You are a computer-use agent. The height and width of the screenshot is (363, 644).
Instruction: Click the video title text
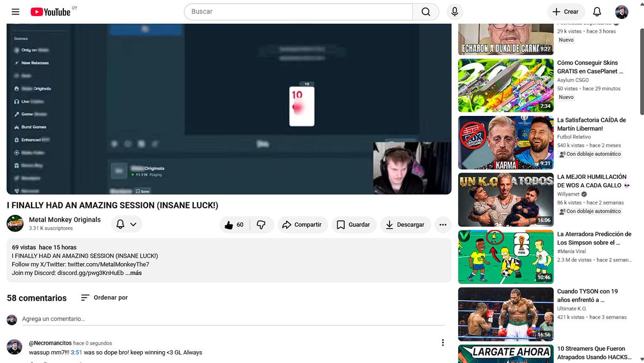coord(113,205)
